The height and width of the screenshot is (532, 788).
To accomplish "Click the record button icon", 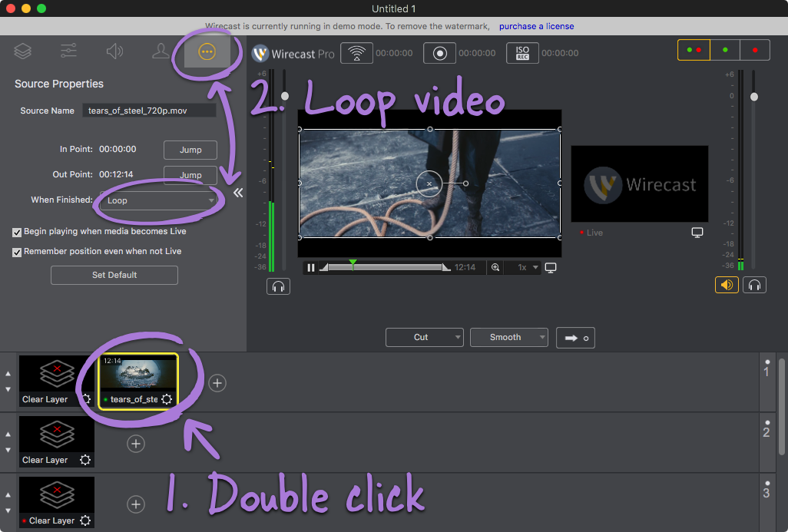I will 440,53.
